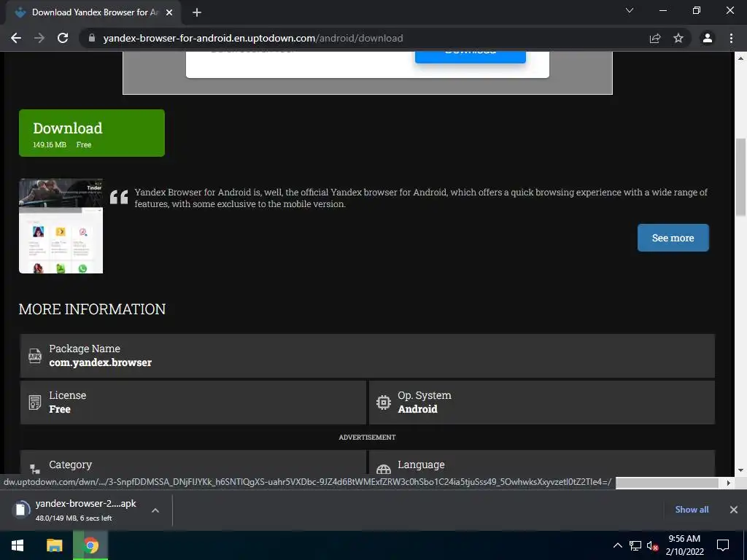Select the com.yandex.browser package name text

pos(101,362)
